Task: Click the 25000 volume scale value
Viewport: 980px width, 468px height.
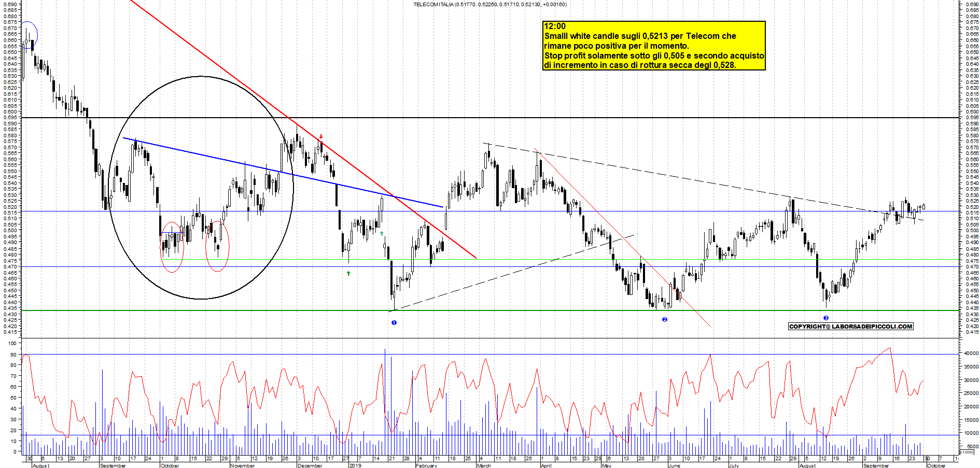Action: tap(971, 393)
